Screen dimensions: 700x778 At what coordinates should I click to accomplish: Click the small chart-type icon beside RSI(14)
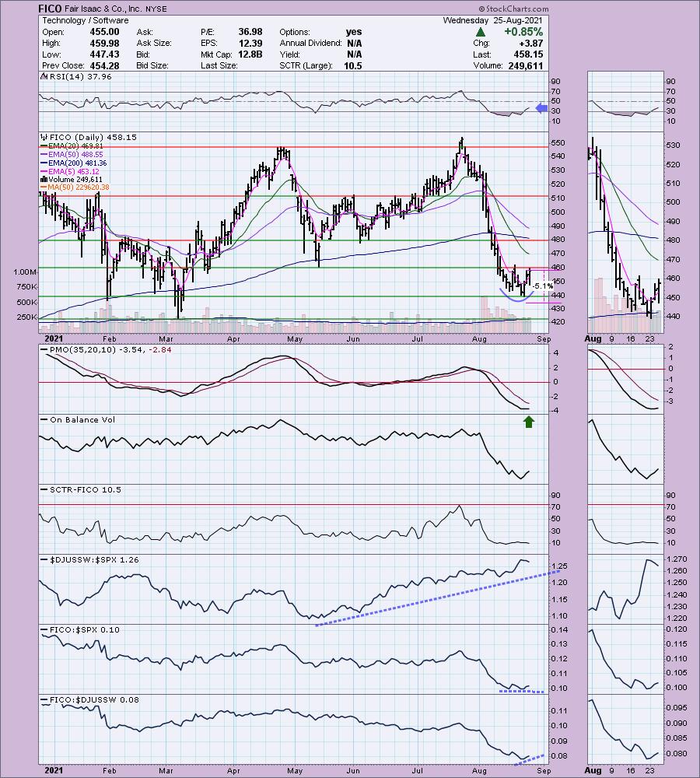click(x=44, y=76)
